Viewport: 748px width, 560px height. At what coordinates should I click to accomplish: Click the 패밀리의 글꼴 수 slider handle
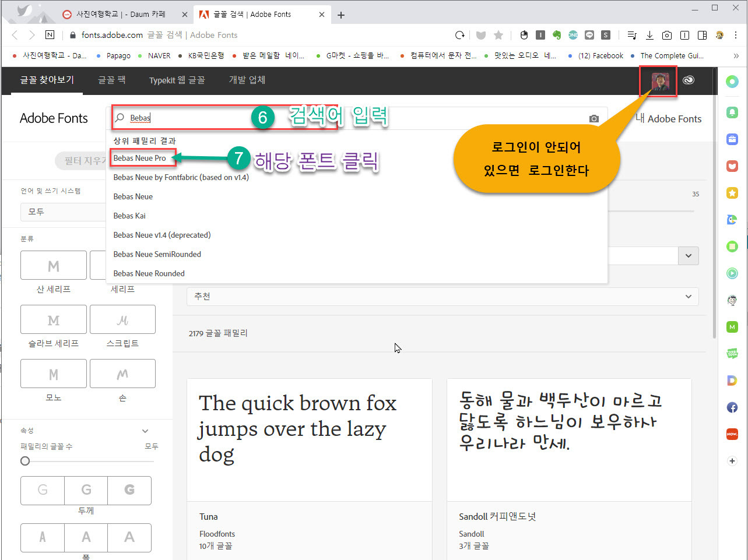(25, 461)
